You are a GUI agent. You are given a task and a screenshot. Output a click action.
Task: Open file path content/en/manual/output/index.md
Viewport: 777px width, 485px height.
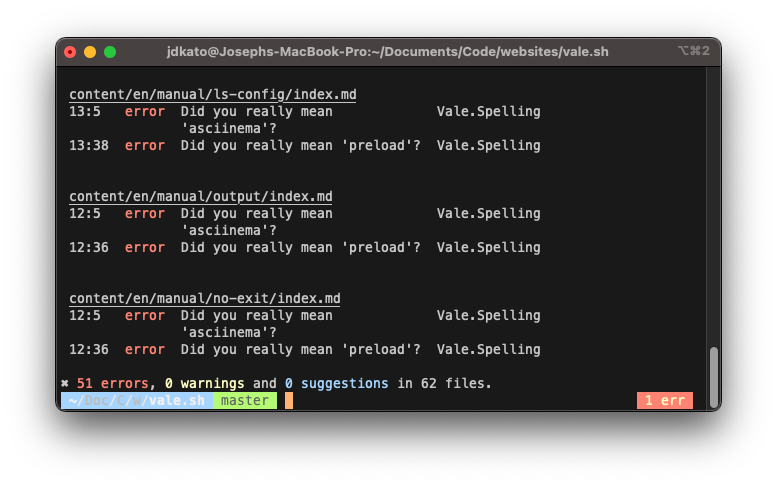[201, 196]
